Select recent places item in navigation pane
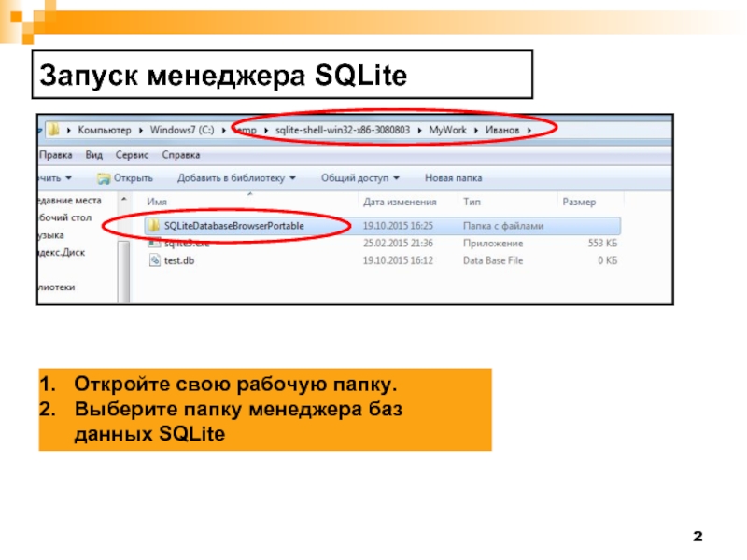The image size is (747, 560). pos(69,201)
